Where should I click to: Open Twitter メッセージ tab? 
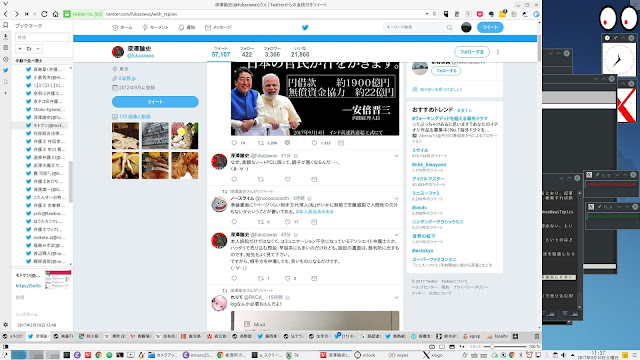pos(218,27)
